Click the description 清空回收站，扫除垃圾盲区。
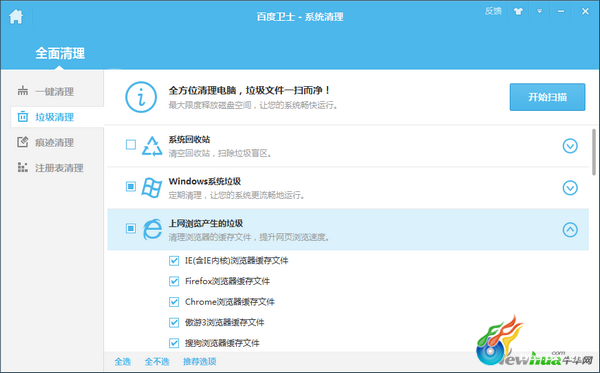The width and height of the screenshot is (600, 373). coord(220,153)
